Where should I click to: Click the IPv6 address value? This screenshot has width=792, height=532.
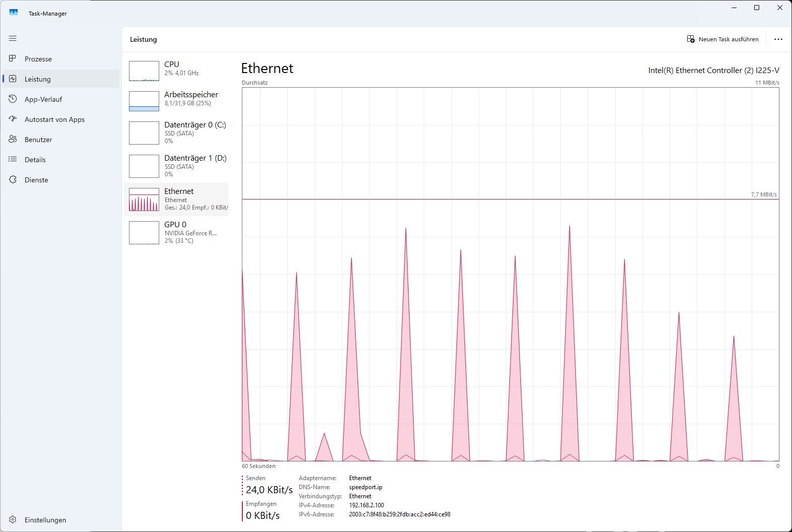pyautogui.click(x=400, y=514)
